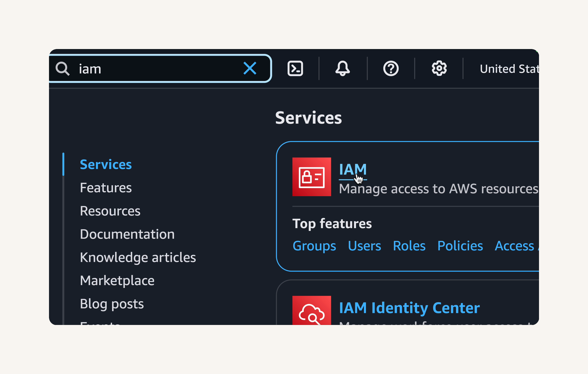The image size is (588, 374).
Task: Select the Resources category
Action: tap(110, 211)
